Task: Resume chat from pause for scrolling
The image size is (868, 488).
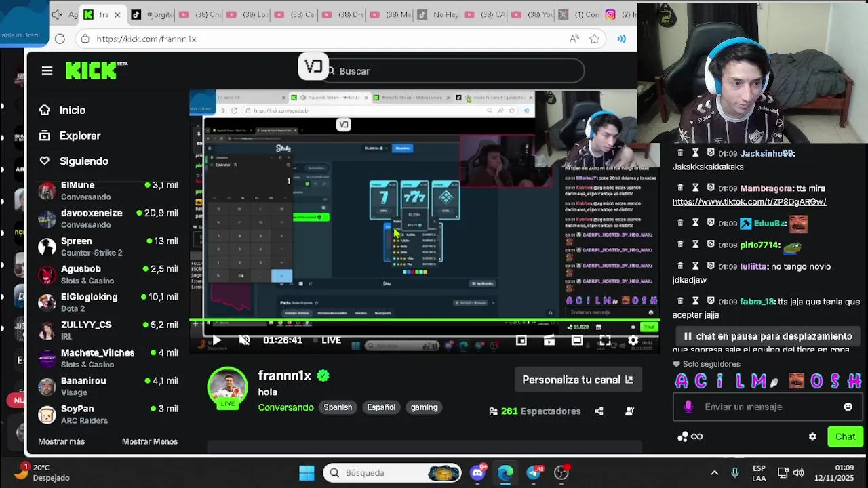Action: pos(766,336)
